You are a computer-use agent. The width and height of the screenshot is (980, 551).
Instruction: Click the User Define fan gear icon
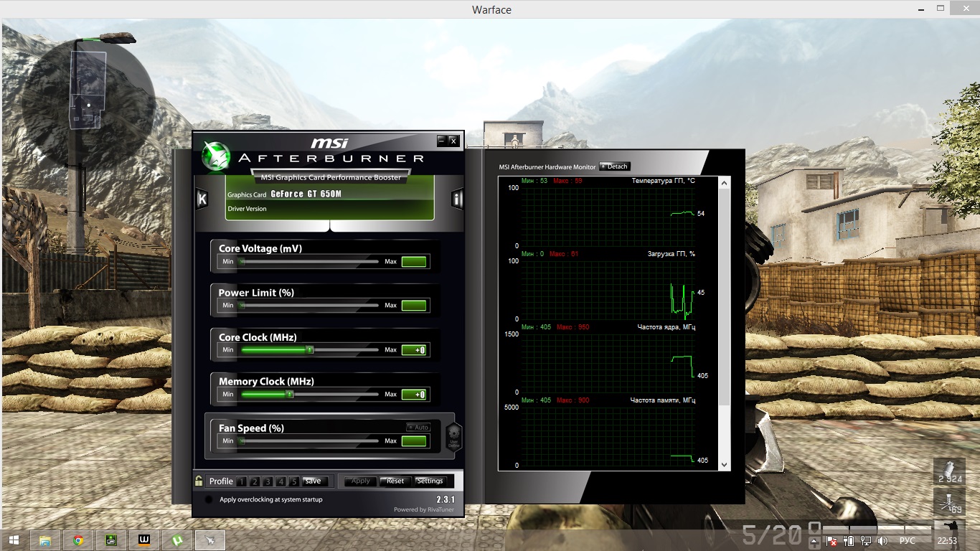453,436
